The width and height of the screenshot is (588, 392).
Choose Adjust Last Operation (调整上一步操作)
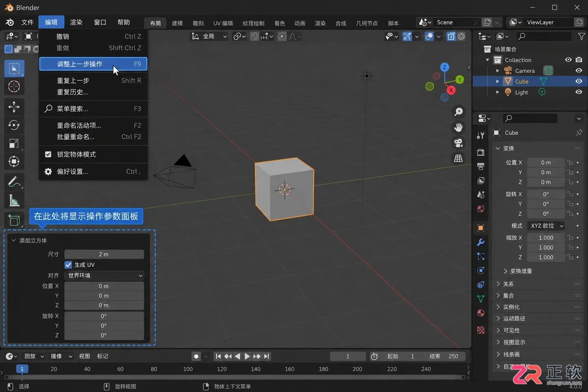[93, 64]
